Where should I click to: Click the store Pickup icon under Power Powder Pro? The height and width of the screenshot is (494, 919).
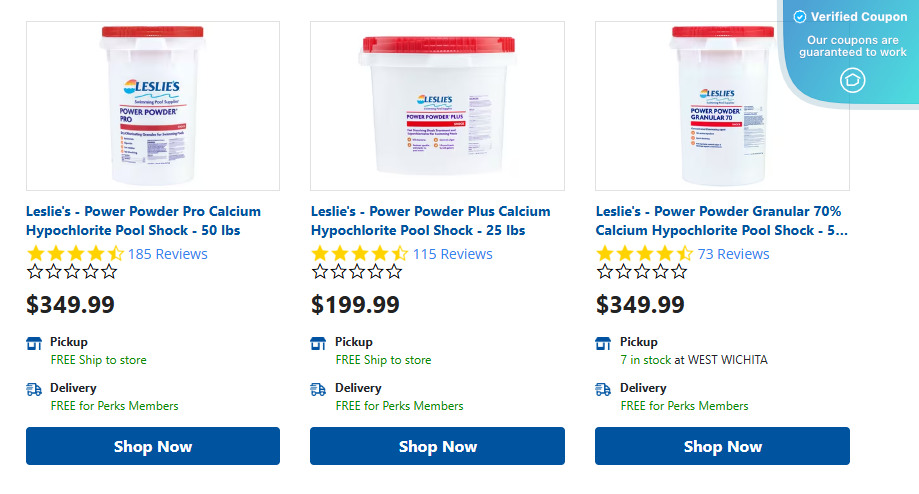point(34,343)
